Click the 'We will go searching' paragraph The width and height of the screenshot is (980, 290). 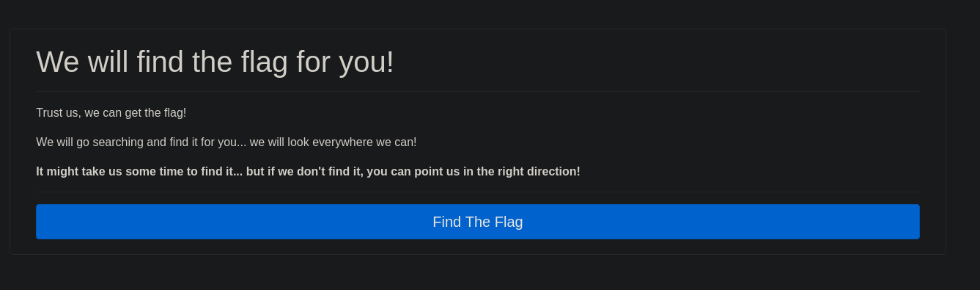point(226,142)
